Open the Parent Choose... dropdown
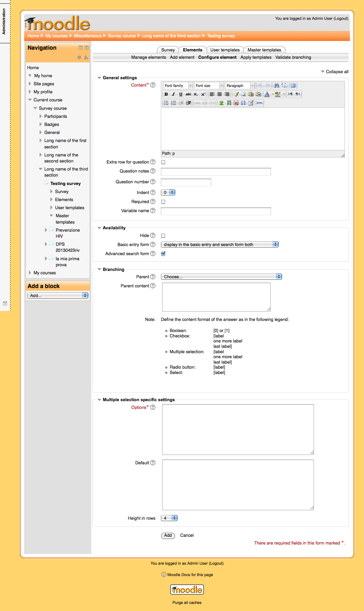This screenshot has height=611, width=364. 221,277
